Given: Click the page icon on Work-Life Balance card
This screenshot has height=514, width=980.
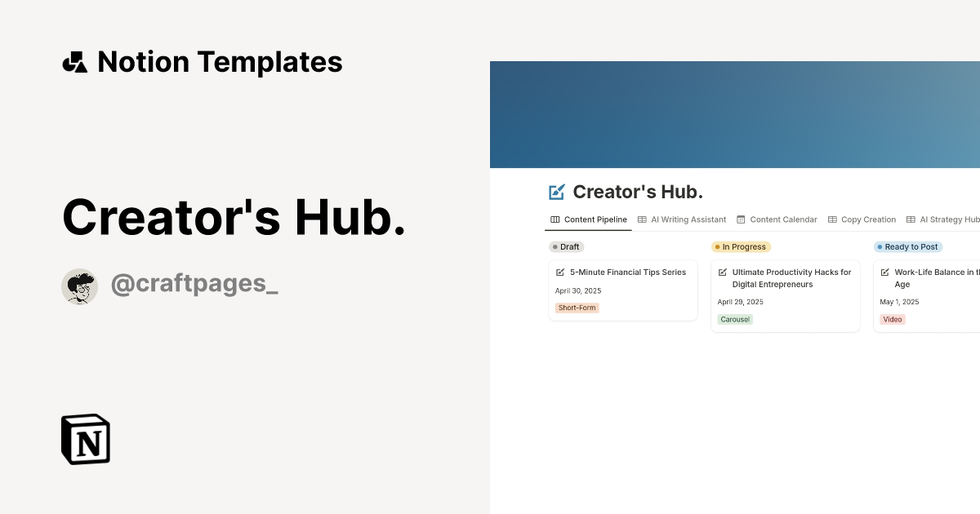Looking at the screenshot, I should coord(884,272).
